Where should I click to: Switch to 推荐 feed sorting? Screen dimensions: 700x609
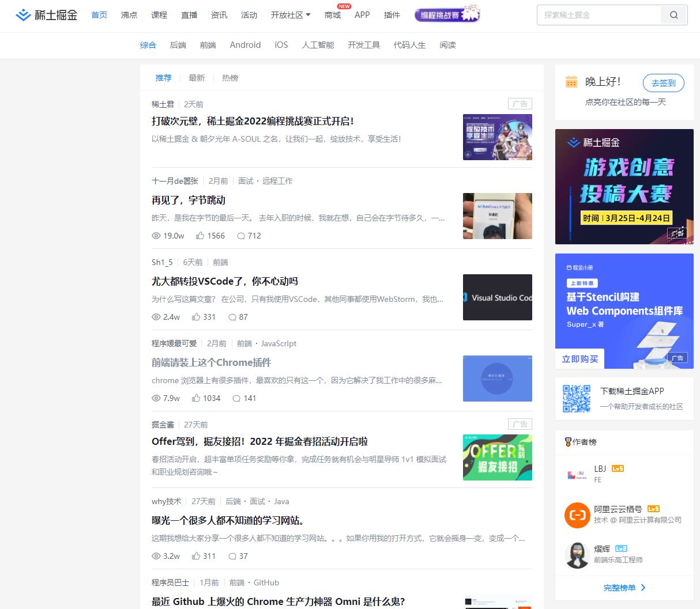tap(163, 78)
